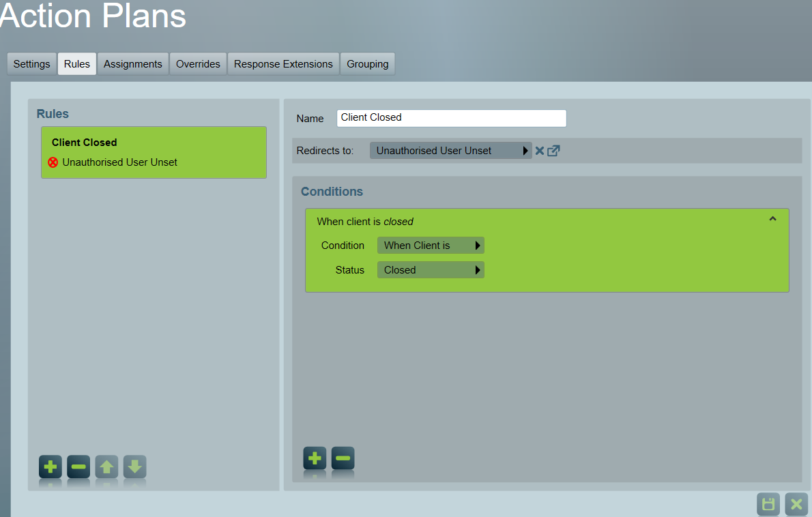812x517 pixels.
Task: Click the Rules panel heading
Action: click(x=53, y=114)
